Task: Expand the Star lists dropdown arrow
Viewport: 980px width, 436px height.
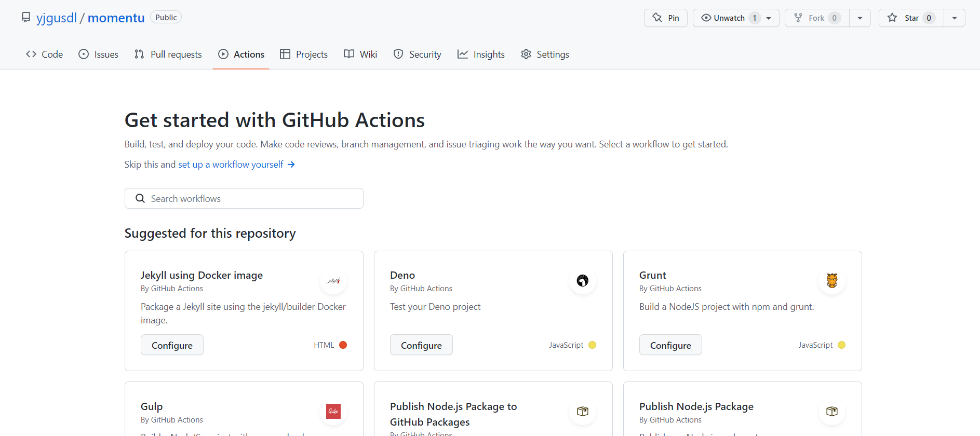Action: (955, 18)
